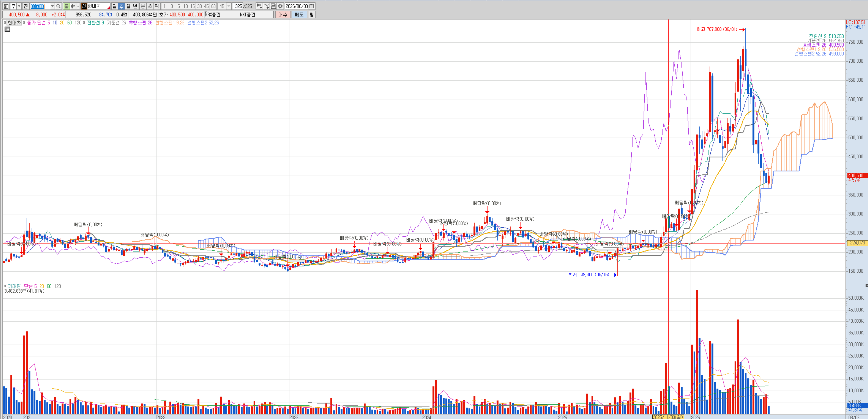
Task: Select the 일 daily period button
Action: (x=114, y=6)
